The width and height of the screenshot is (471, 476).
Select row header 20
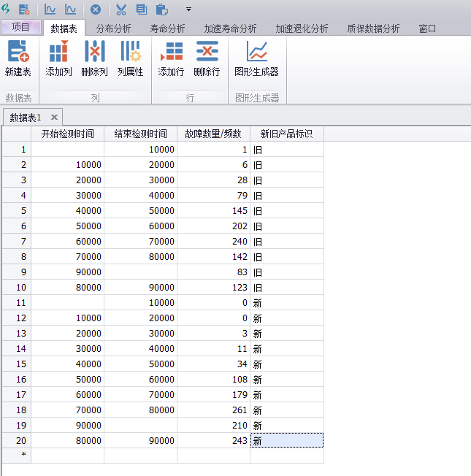[x=17, y=440]
